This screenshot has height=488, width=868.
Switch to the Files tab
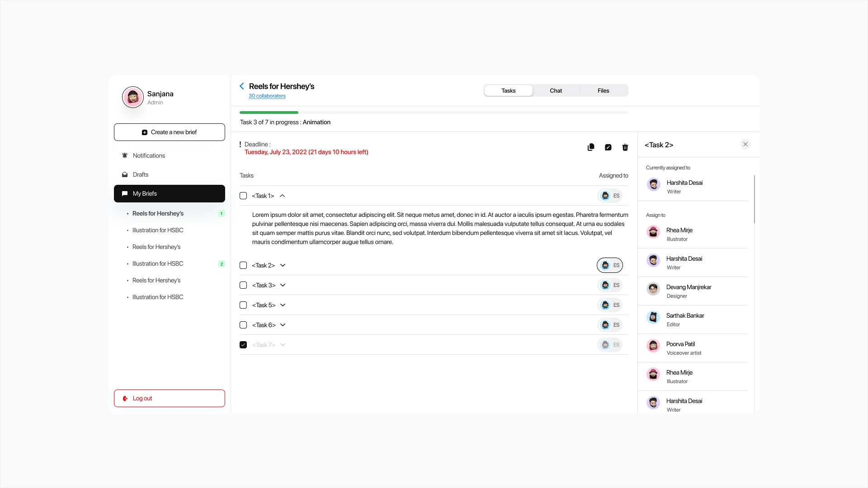pyautogui.click(x=603, y=90)
